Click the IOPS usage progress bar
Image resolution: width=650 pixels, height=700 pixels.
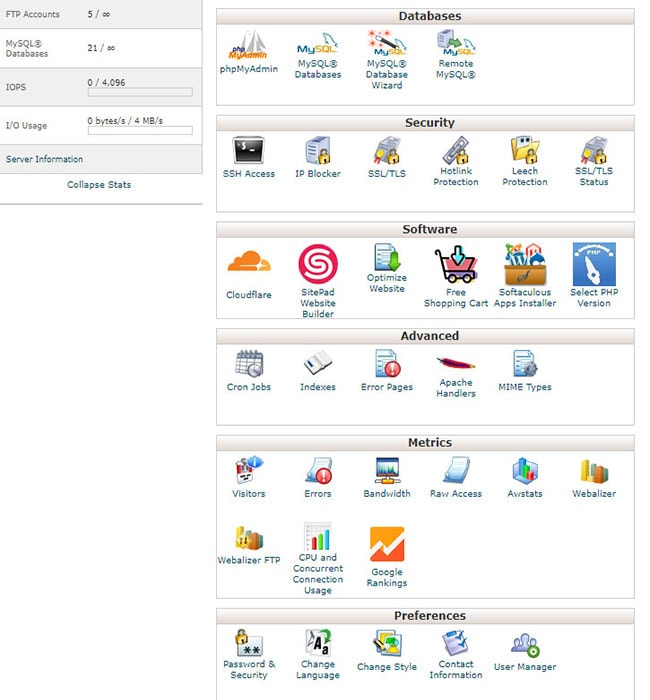point(140,92)
